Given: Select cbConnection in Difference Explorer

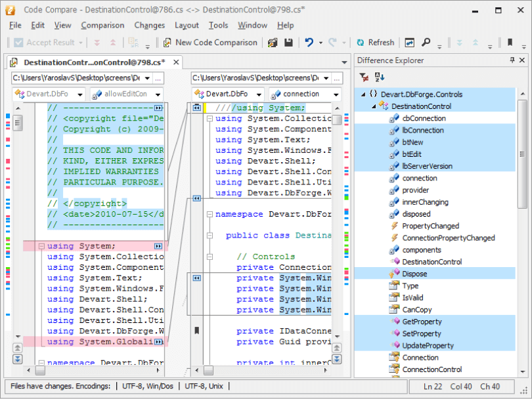Looking at the screenshot, I should pos(424,118).
